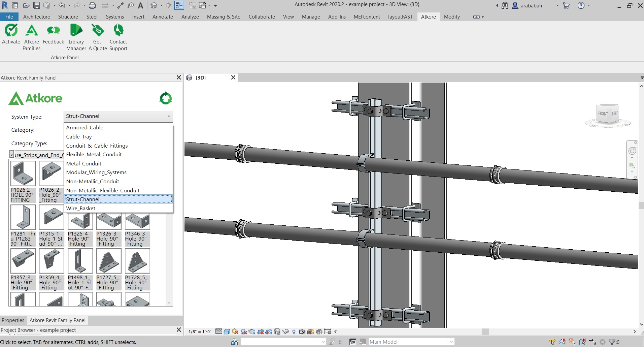Activate the Atkore panel
644x347 pixels.
tap(11, 35)
